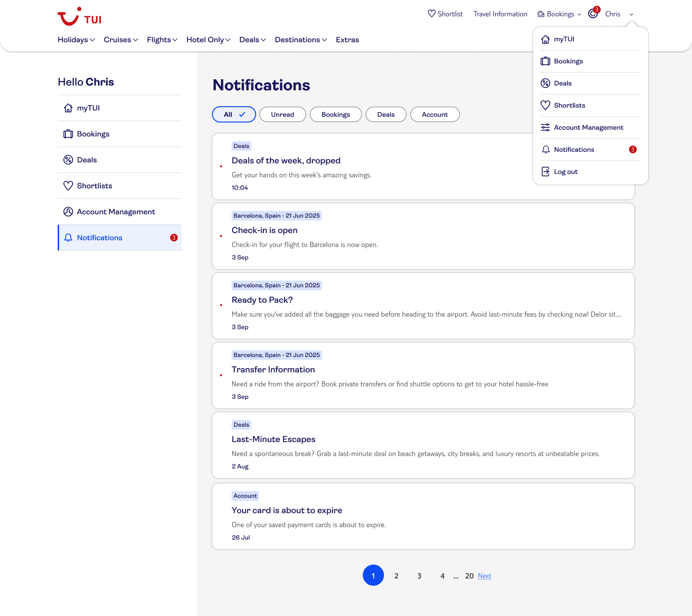Image resolution: width=692 pixels, height=616 pixels.
Task: Click the Deals percent icon in dropdown menu
Action: (545, 84)
